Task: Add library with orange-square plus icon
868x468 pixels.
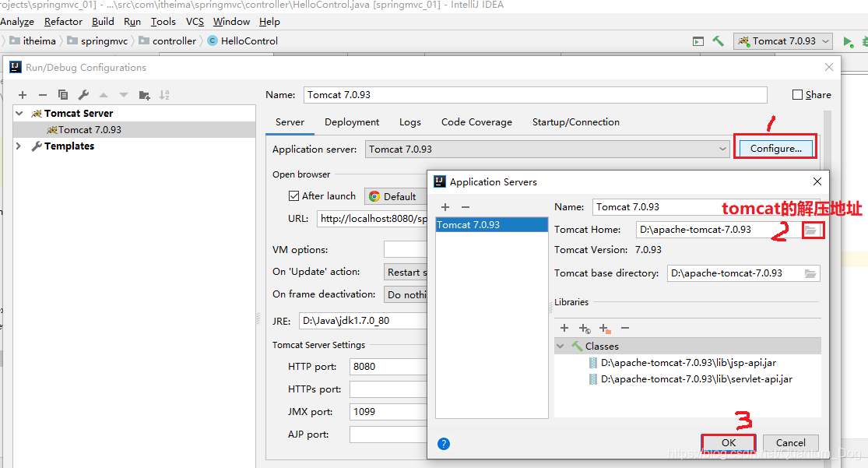Action: 605,329
